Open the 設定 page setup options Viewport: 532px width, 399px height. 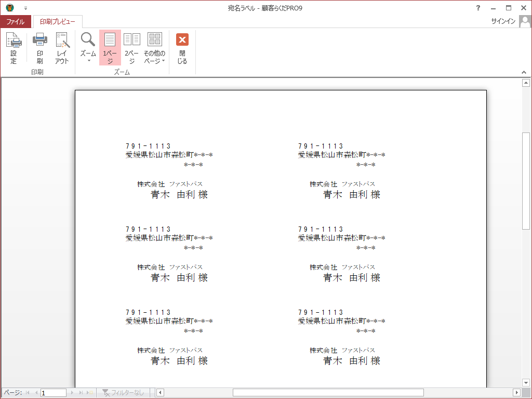pos(14,48)
